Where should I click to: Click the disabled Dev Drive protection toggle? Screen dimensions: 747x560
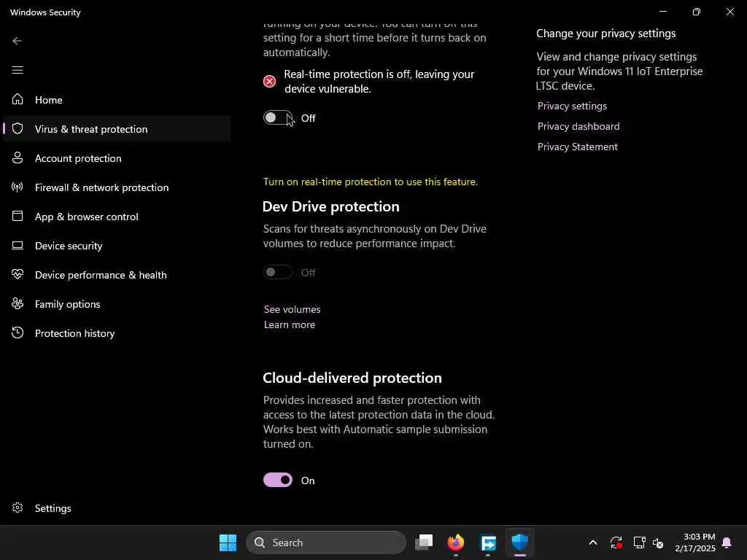click(278, 272)
